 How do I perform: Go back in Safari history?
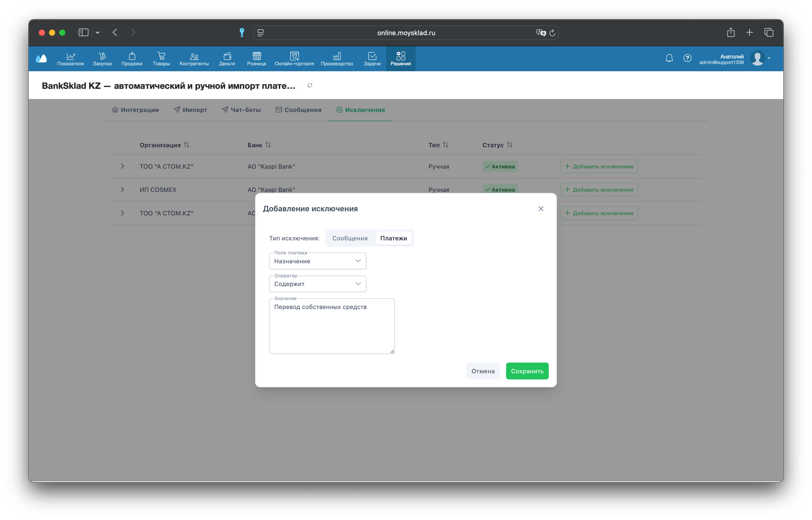click(x=115, y=32)
